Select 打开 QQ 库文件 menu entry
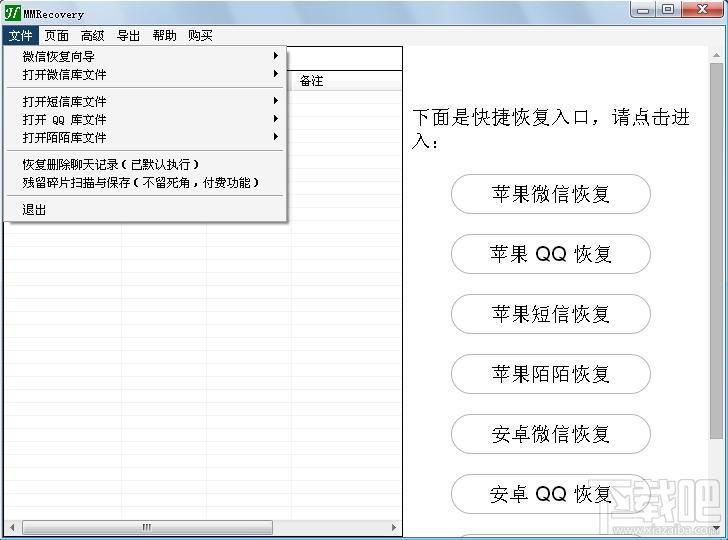The height and width of the screenshot is (540, 728). coord(145,119)
